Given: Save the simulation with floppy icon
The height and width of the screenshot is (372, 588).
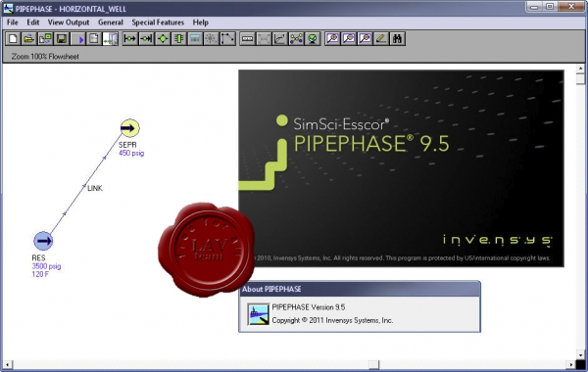Looking at the screenshot, I should click(62, 38).
